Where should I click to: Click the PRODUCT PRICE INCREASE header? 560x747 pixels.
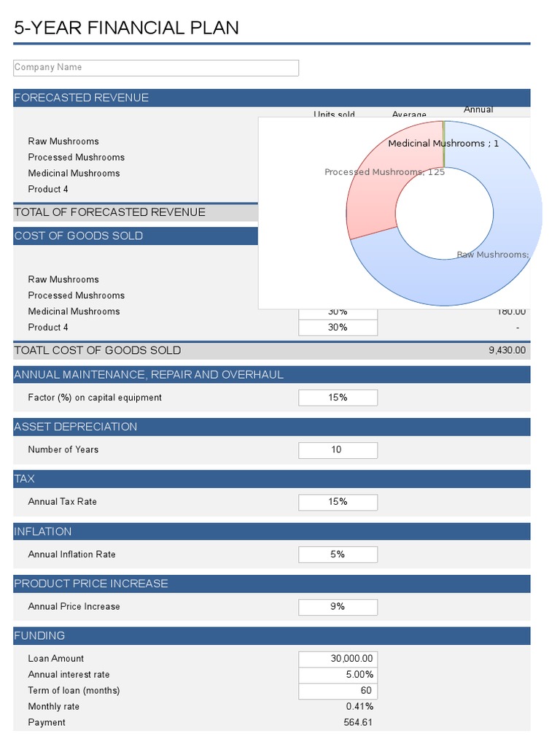pyautogui.click(x=271, y=584)
